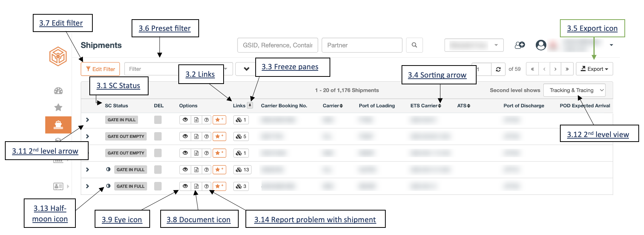Open document icon in first shipment row

(196, 120)
